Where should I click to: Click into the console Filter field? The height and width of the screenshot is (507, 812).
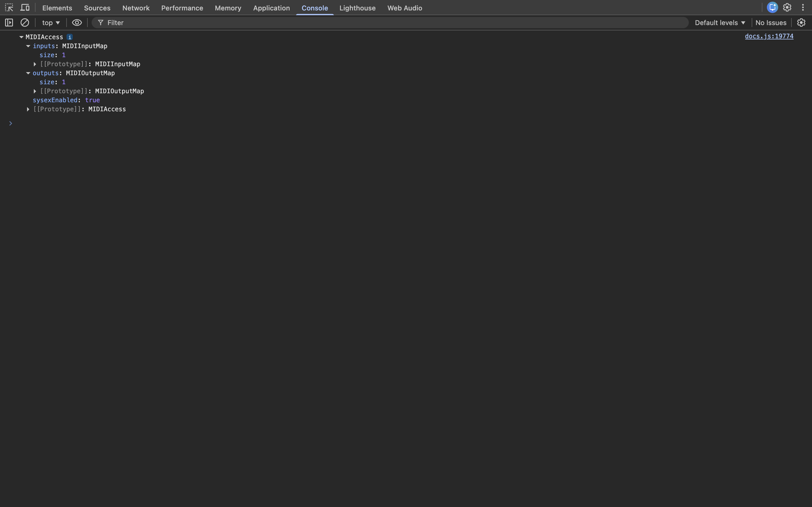389,23
